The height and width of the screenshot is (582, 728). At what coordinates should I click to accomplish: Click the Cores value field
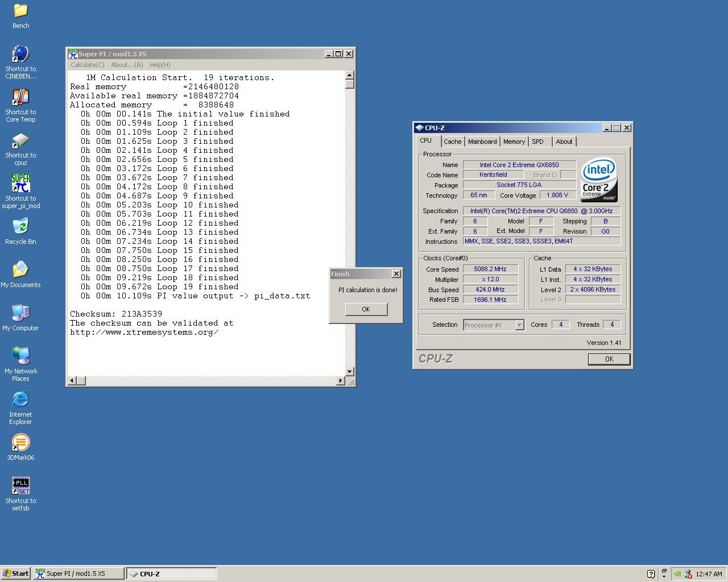[x=561, y=325]
